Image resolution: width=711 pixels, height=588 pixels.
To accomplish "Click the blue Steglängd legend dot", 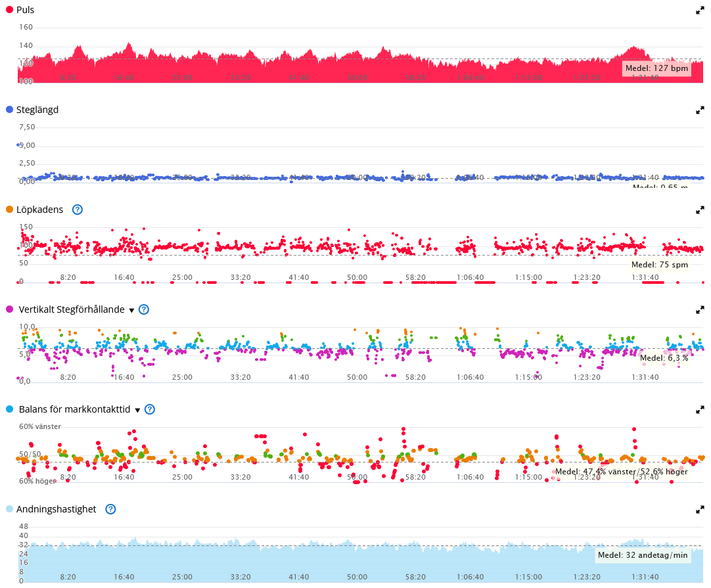I will 9,109.
